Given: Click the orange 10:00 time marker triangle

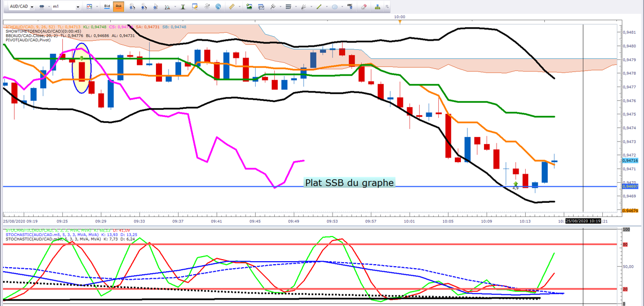Looking at the screenshot, I should (x=400, y=22).
